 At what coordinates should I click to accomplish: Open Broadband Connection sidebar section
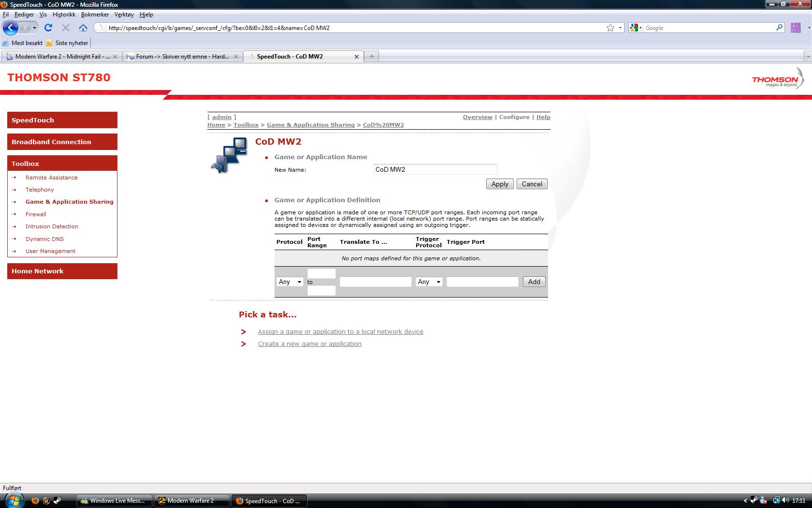pos(62,142)
